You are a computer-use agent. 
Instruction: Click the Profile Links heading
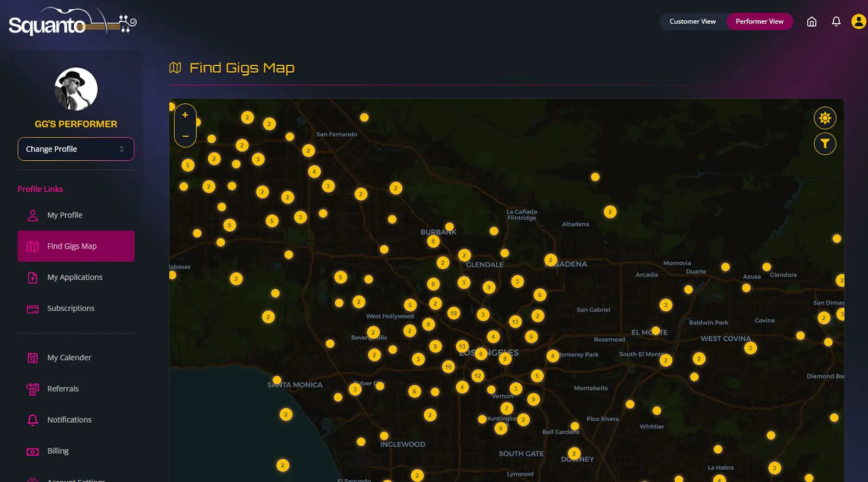40,189
